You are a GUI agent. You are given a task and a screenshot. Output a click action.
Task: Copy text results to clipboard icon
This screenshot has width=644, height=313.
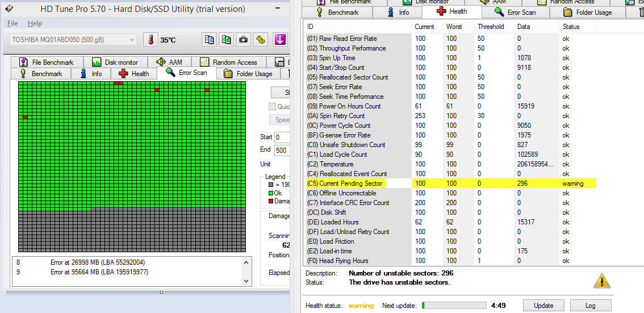(210, 40)
